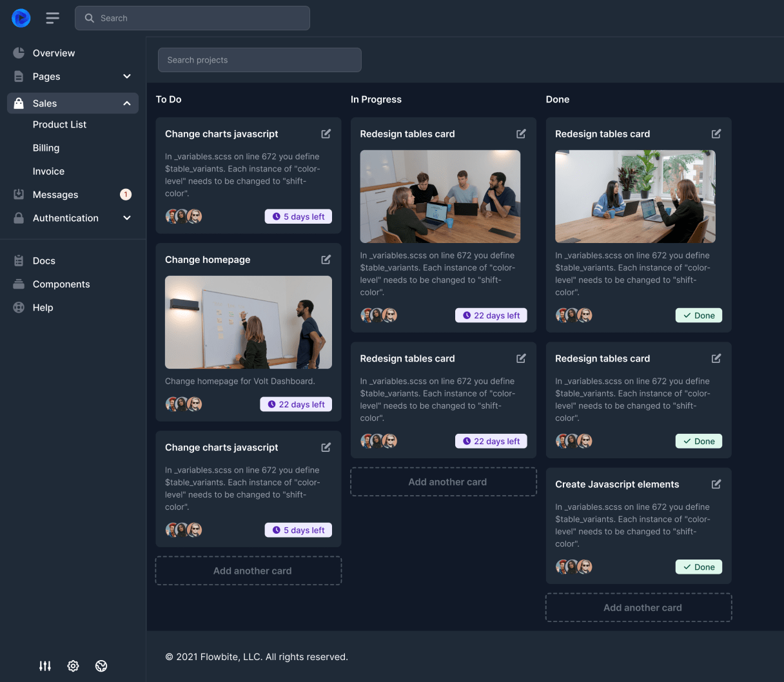Expand the Authentication submenu
This screenshot has width=784, height=682.
point(127,218)
